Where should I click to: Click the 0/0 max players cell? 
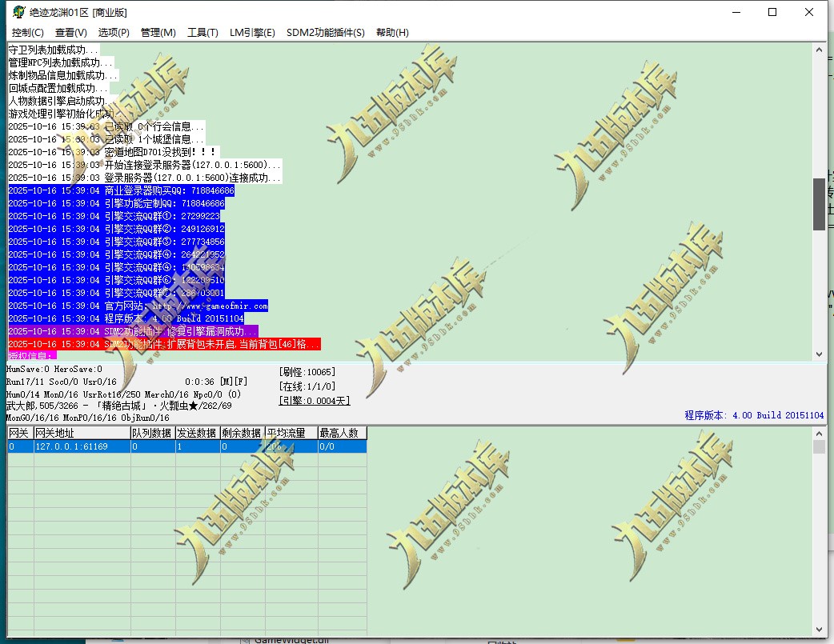click(343, 446)
